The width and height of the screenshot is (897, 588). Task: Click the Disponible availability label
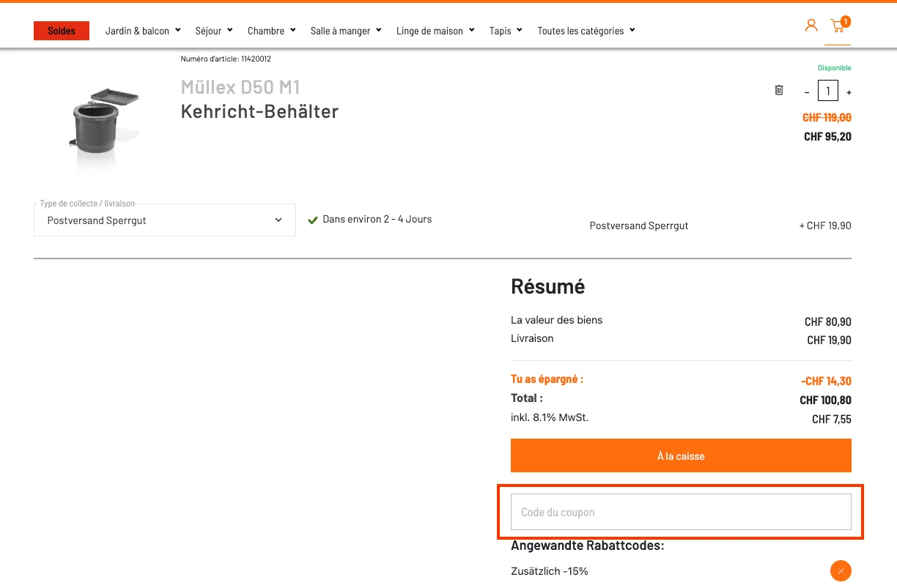pyautogui.click(x=835, y=68)
